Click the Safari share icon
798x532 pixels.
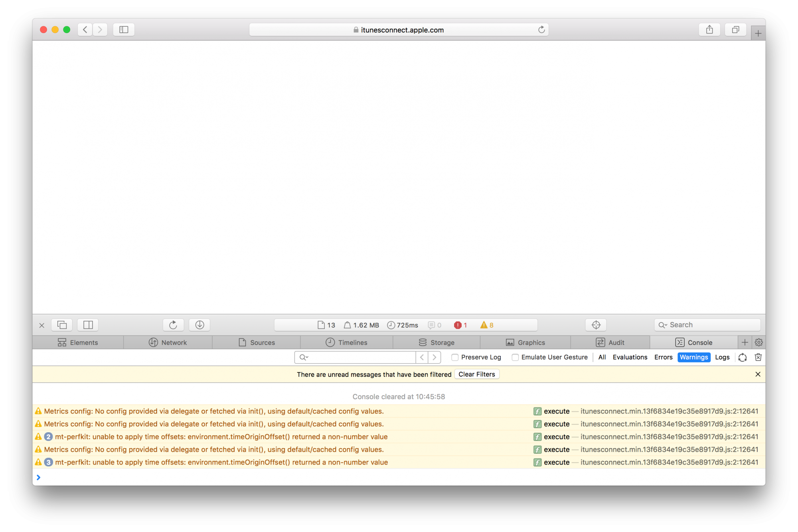(709, 30)
